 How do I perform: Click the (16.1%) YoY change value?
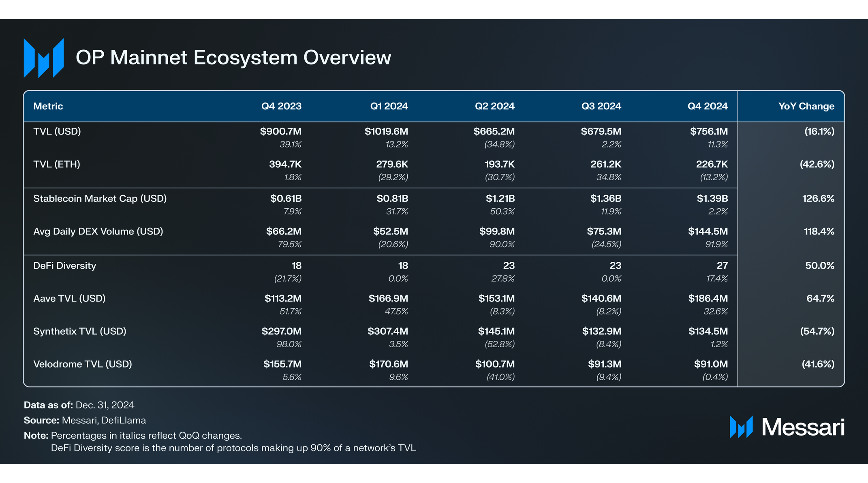[819, 131]
